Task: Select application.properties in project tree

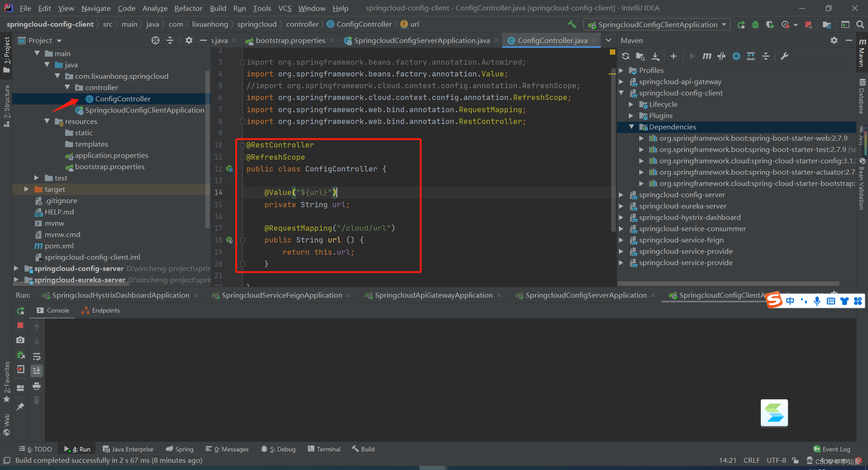Action: [x=111, y=155]
